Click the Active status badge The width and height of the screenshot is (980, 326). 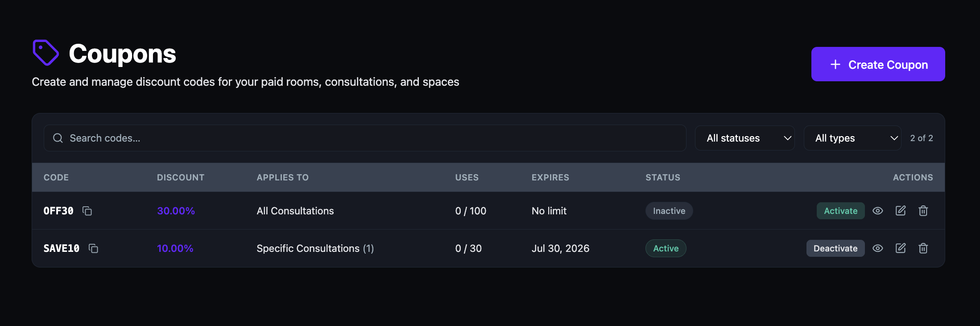click(x=666, y=248)
